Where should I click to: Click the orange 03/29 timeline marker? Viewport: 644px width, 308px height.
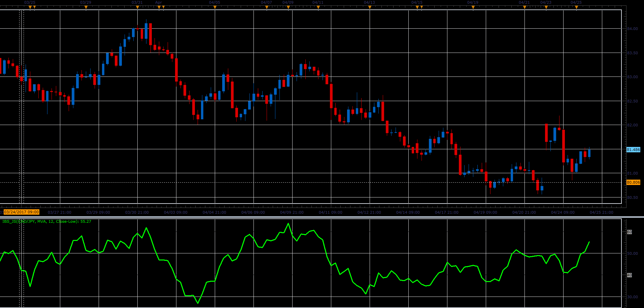coord(86,7)
